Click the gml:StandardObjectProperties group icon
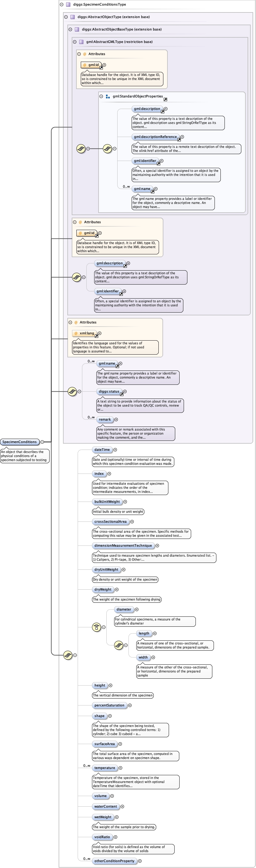Image resolution: width=256 pixels, height=868 pixels. point(108,97)
